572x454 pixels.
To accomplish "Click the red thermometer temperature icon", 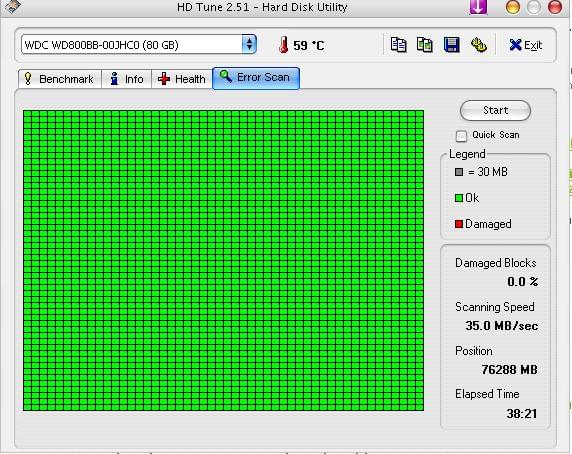I will [283, 45].
